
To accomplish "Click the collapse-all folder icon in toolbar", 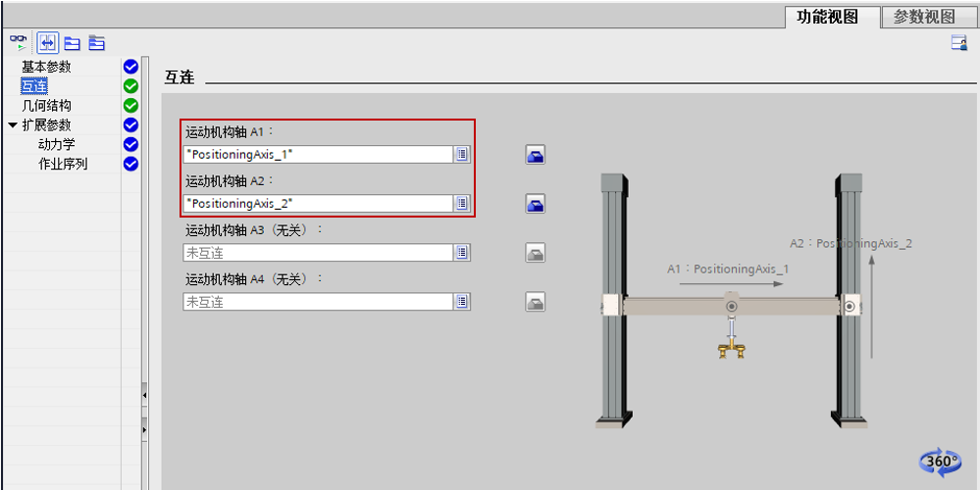I will 72,42.
